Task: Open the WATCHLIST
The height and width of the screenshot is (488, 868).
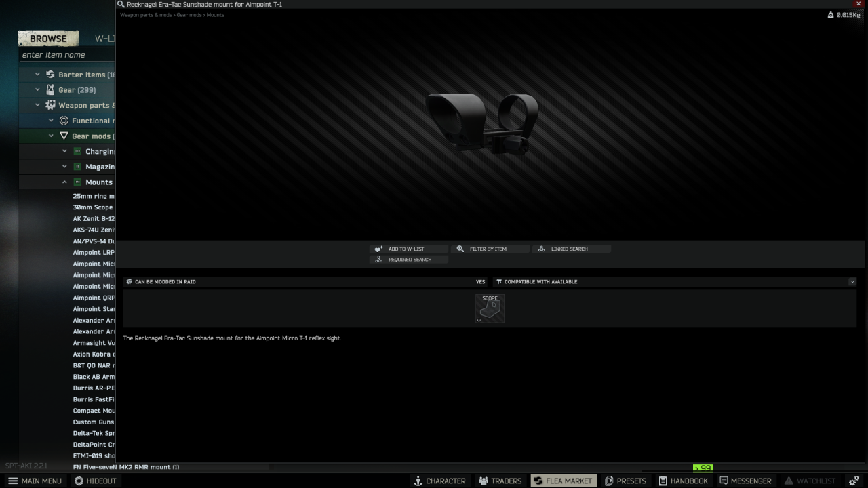Action: (810, 481)
